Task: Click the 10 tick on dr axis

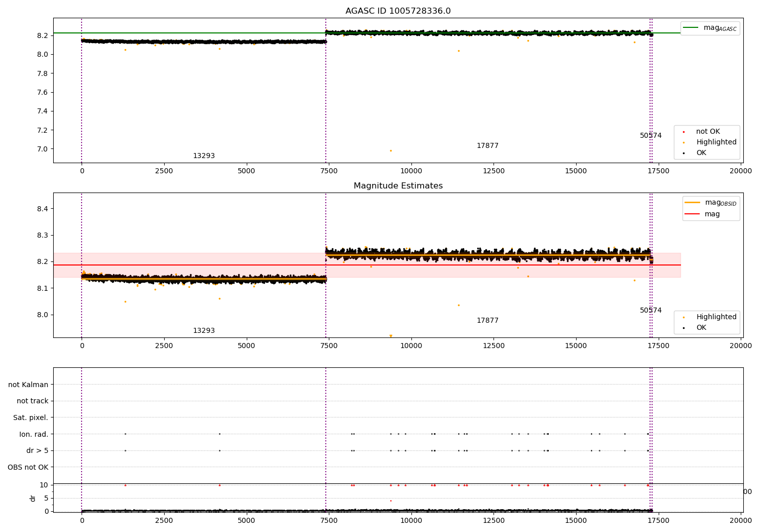Action: [44, 485]
